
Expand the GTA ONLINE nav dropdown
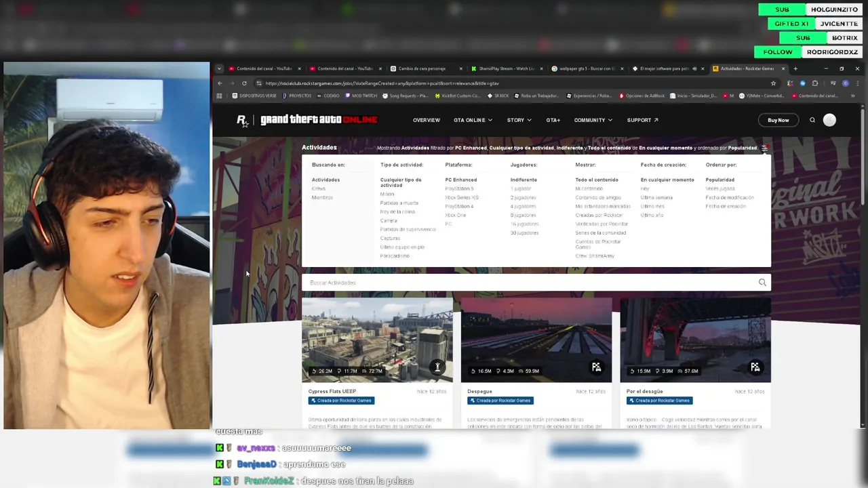[x=473, y=120]
